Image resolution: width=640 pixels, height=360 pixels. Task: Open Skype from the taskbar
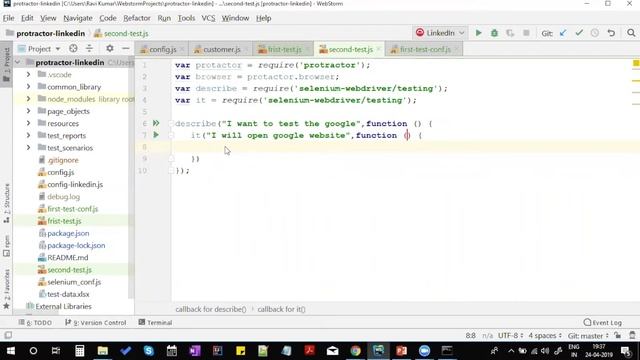tap(149, 351)
